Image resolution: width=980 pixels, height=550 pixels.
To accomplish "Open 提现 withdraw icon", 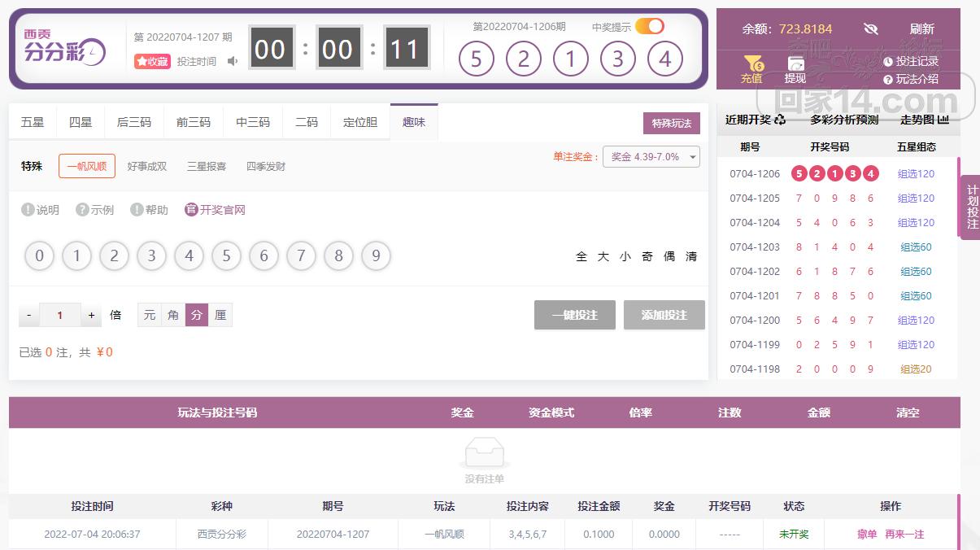I will (x=795, y=70).
